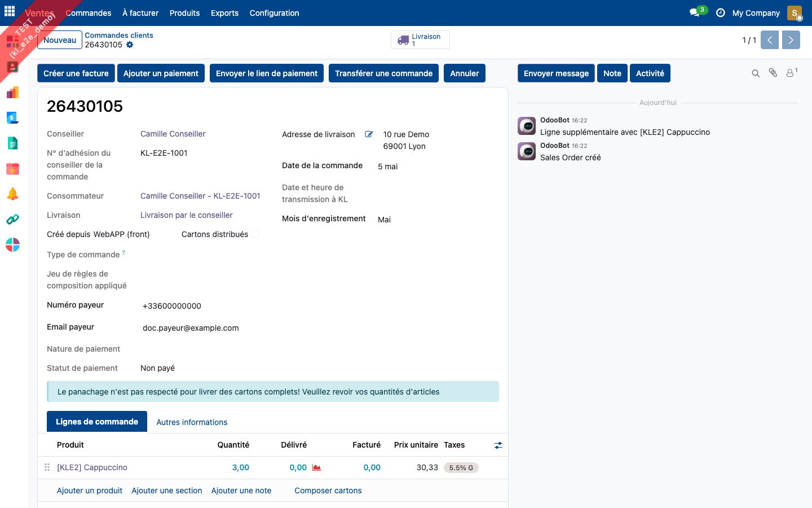Screen dimensions: 812x508
Task: Click the Ajouter un produit link
Action: pyautogui.click(x=90, y=491)
